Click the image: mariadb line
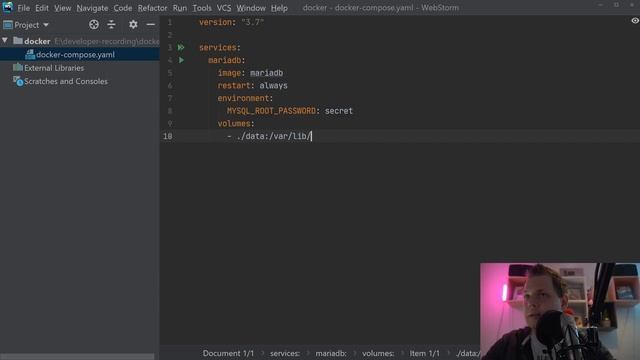 tap(250, 73)
